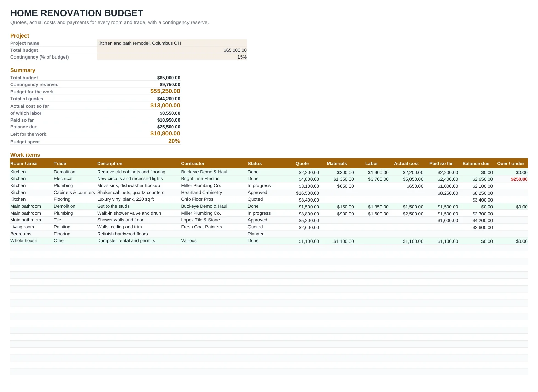The image size is (538, 392).
Task: Select the Summary 'Balance due' value $25,500.00
Action: coord(169,127)
